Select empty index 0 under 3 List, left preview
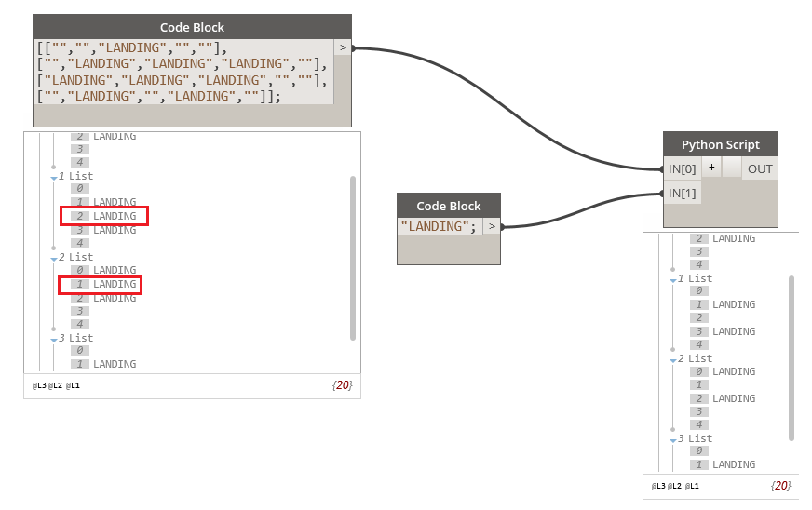Image resolution: width=812 pixels, height=510 pixels. pos(80,351)
